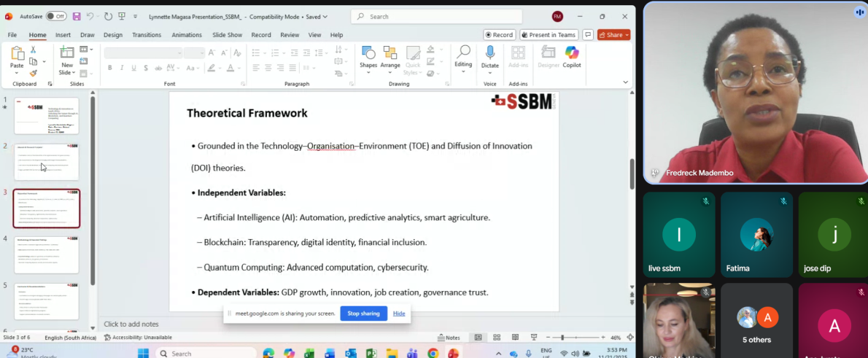868x358 pixels.
Task: Click the Hide link on sharing banner
Action: [399, 314]
